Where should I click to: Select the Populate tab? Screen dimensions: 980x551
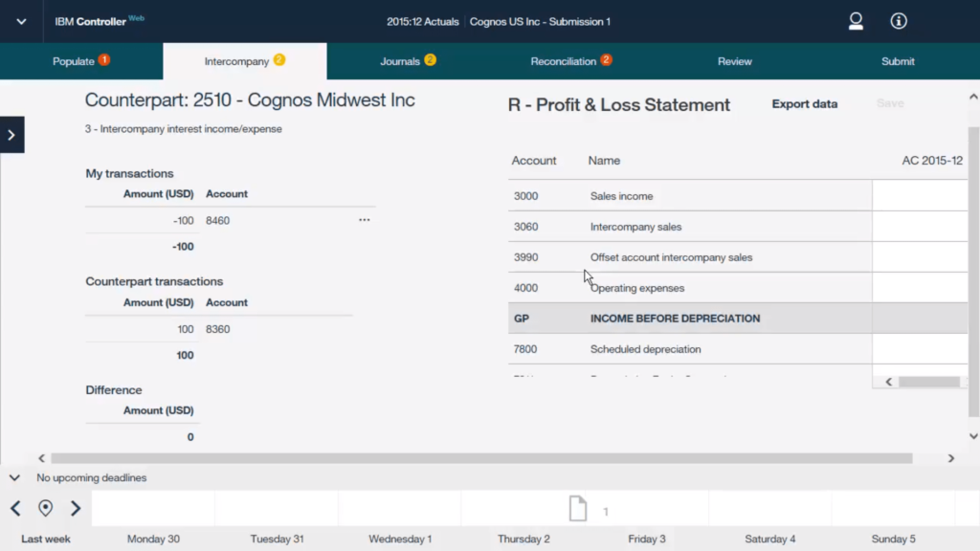coord(75,60)
